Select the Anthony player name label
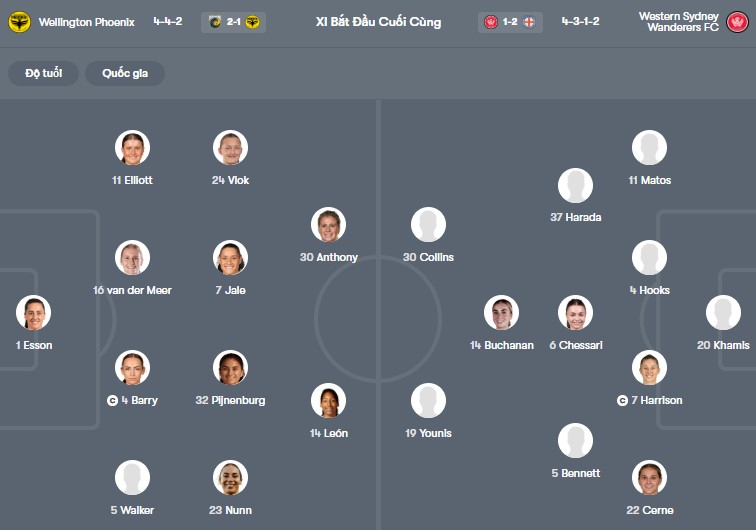 click(328, 257)
